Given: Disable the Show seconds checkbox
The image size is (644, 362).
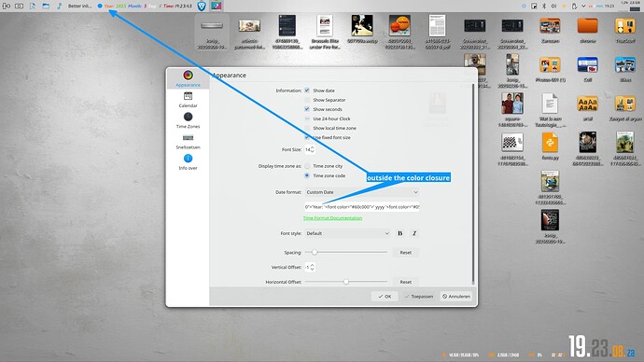Looking at the screenshot, I should coord(307,109).
